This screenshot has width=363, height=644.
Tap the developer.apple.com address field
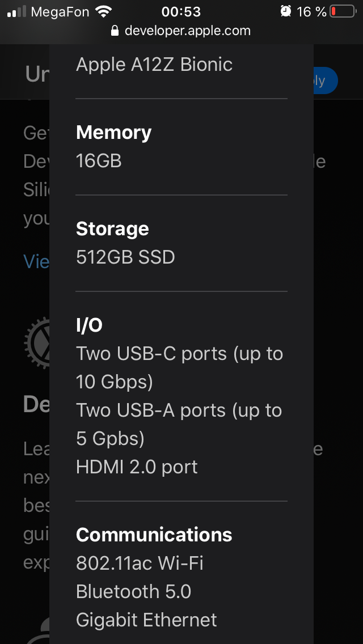click(x=187, y=31)
